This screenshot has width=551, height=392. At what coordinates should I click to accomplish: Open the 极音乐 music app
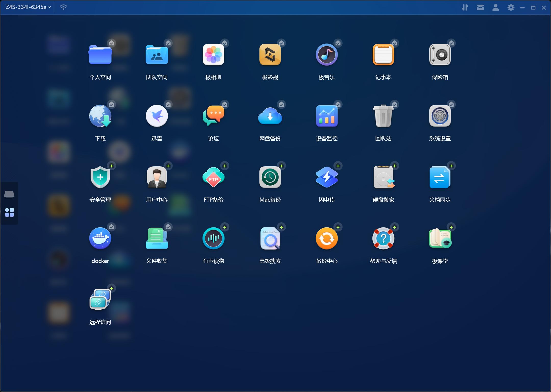tap(327, 55)
